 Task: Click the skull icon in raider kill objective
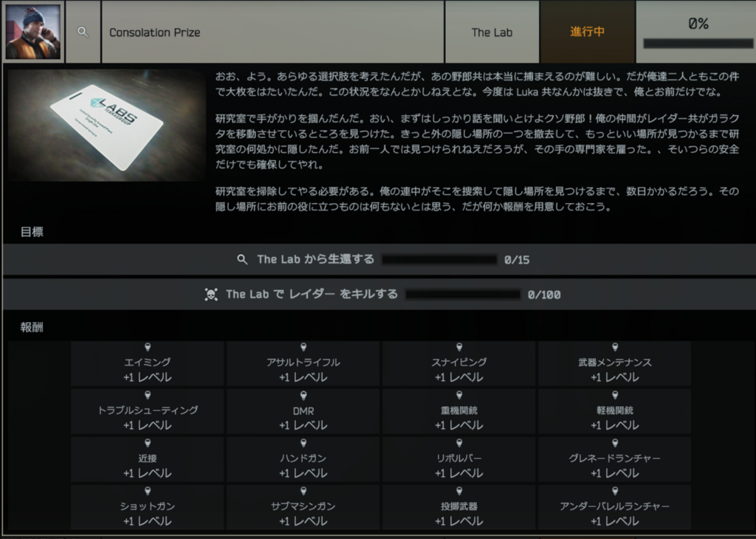(x=211, y=295)
